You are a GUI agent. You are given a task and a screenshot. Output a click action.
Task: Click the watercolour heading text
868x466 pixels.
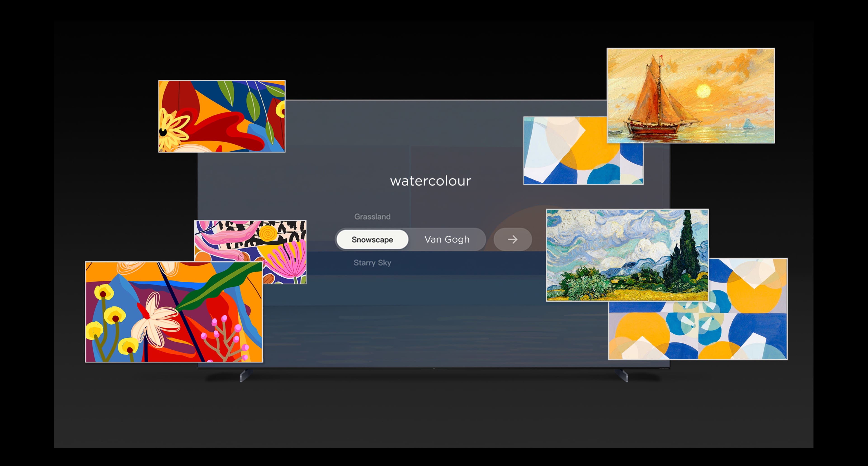(x=430, y=181)
